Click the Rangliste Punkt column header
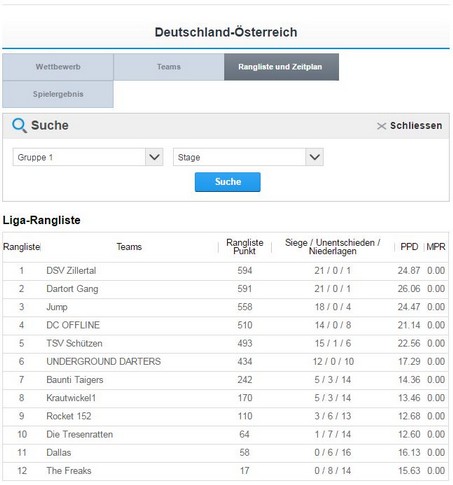Image resolution: width=453 pixels, height=485 pixels. click(x=245, y=247)
